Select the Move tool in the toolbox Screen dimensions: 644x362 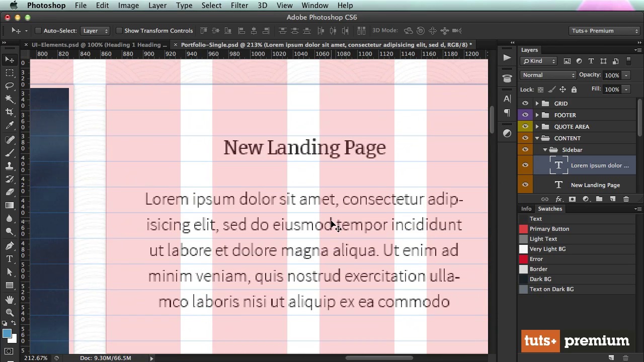(x=10, y=60)
